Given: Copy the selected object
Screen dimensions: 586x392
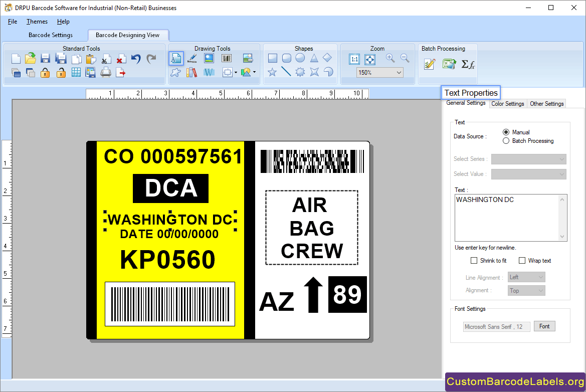Looking at the screenshot, I should [76, 59].
